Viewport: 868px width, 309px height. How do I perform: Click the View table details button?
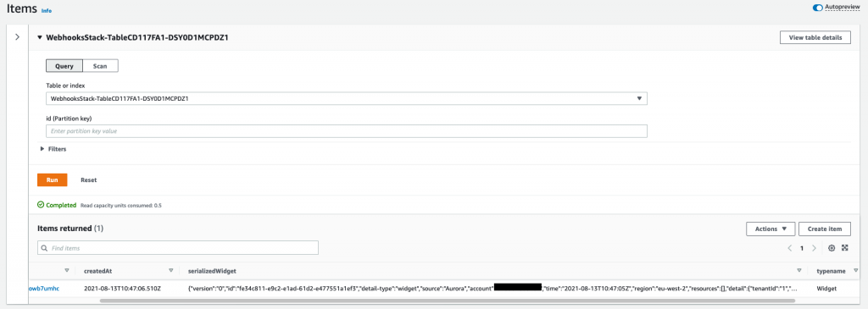pyautogui.click(x=815, y=37)
